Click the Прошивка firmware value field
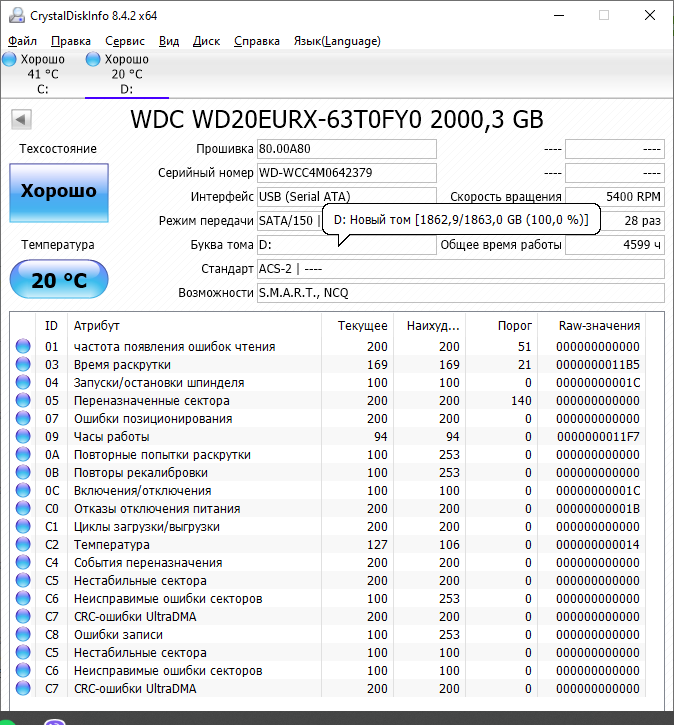Viewport: 675px width, 726px height. pos(346,149)
